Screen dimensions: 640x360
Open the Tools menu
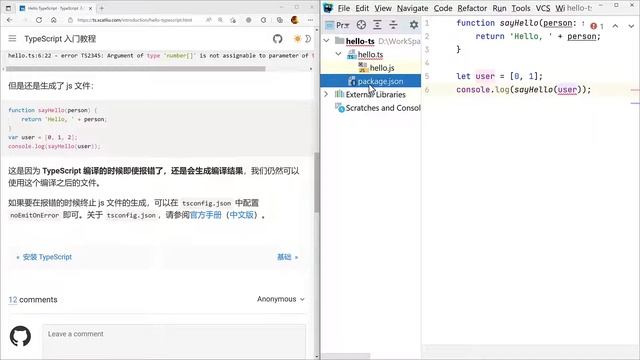(x=521, y=8)
